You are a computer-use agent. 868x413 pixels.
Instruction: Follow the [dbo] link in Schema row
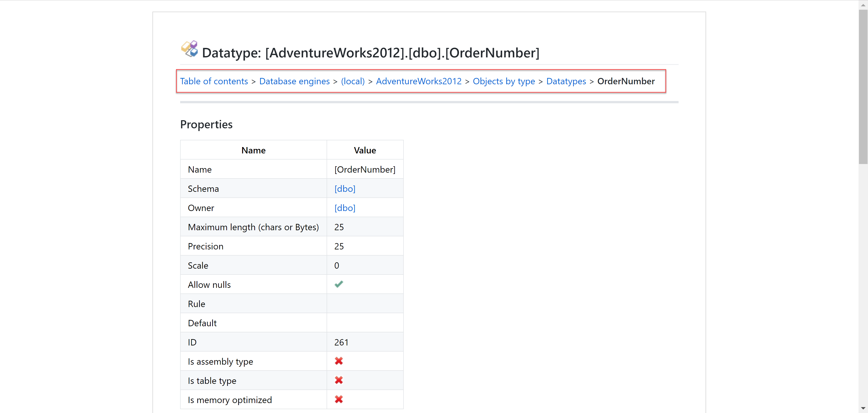click(x=345, y=189)
